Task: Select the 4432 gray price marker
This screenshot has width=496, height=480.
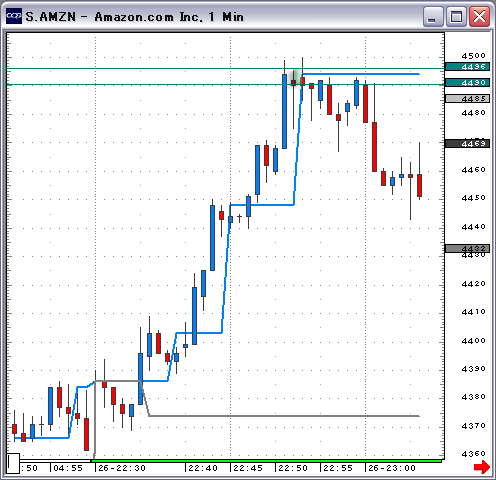Action: (467, 248)
